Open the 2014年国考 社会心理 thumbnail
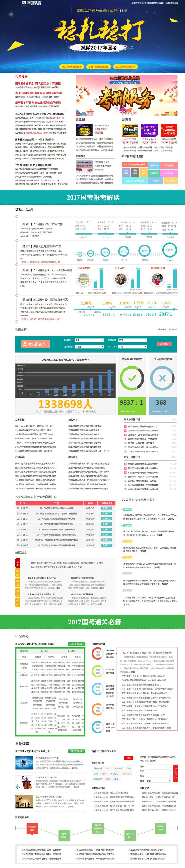The image size is (185, 868). click(24, 782)
